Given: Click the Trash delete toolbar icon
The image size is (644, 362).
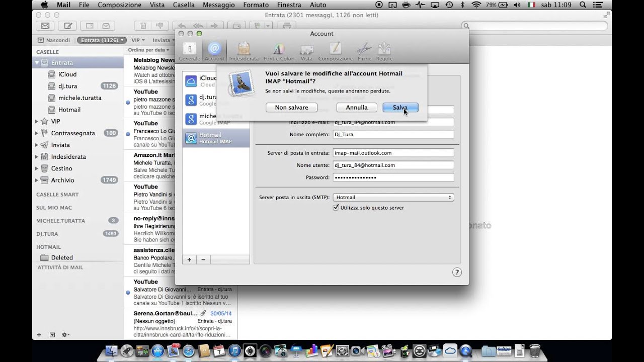Looking at the screenshot, I should click(x=143, y=26).
